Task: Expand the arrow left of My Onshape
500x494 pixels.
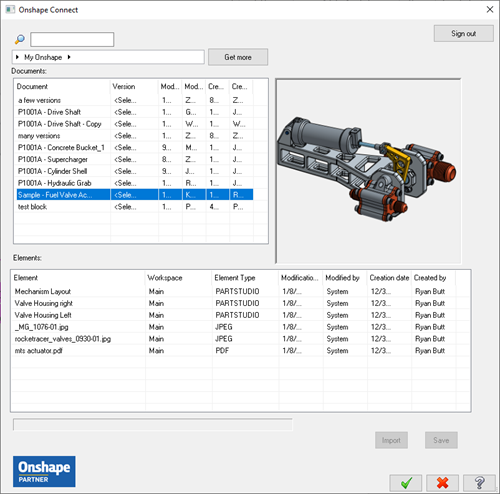Action: 17,57
